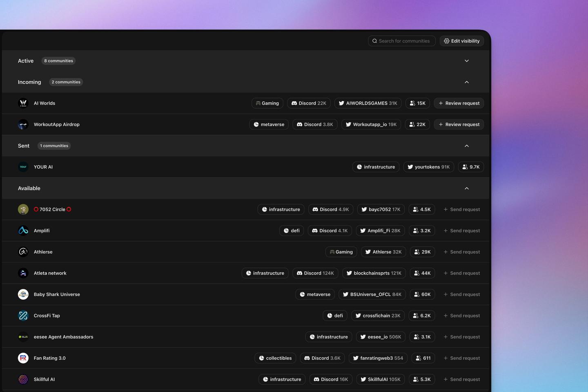Image resolution: width=588 pixels, height=392 pixels.
Task: Click the BSUniverse_OFCL Twitter badge
Action: pos(372,294)
